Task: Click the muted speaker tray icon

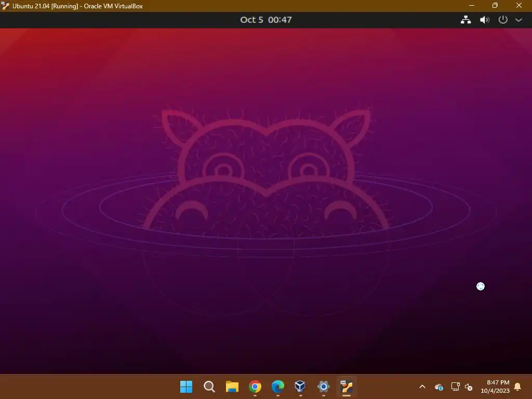Action: 469,387
